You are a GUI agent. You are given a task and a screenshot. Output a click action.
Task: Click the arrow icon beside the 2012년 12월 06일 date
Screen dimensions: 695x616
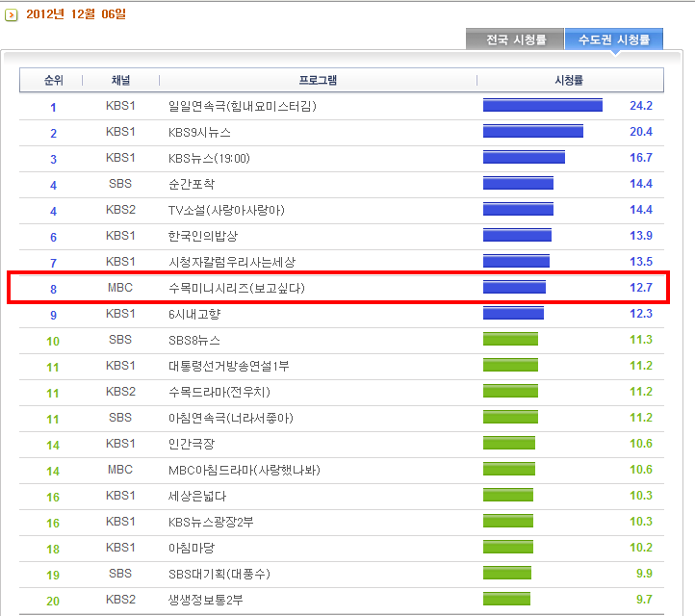click(x=12, y=15)
